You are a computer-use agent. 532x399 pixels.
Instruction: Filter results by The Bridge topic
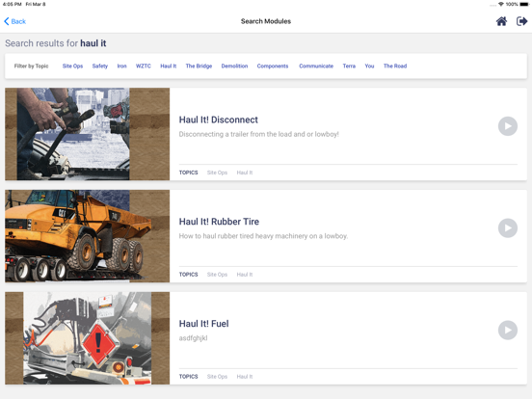(x=199, y=66)
